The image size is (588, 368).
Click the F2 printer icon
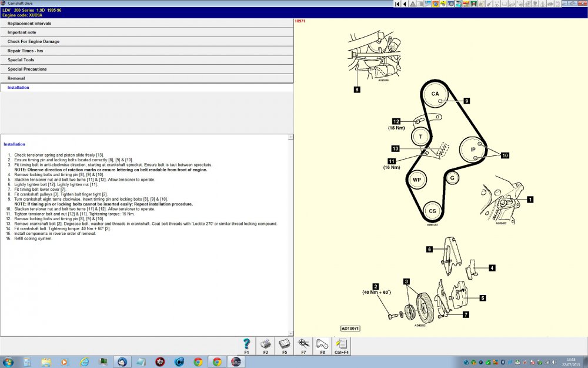265,344
